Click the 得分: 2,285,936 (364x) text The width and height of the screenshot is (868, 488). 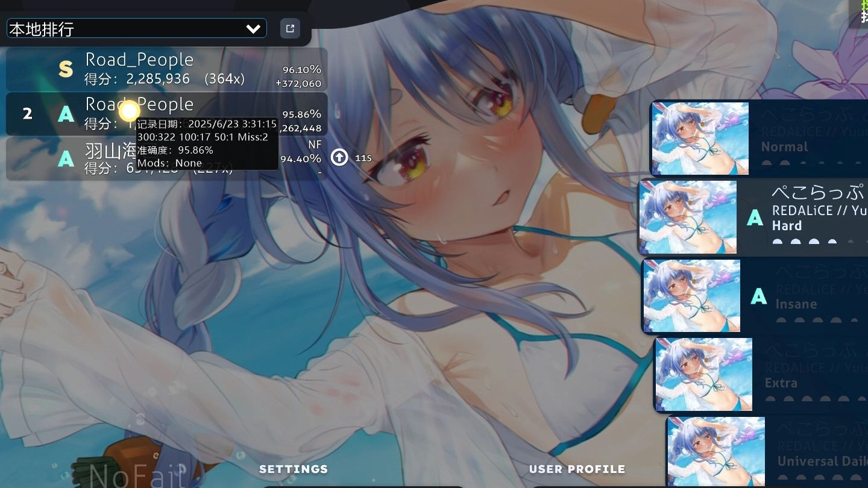[164, 79]
